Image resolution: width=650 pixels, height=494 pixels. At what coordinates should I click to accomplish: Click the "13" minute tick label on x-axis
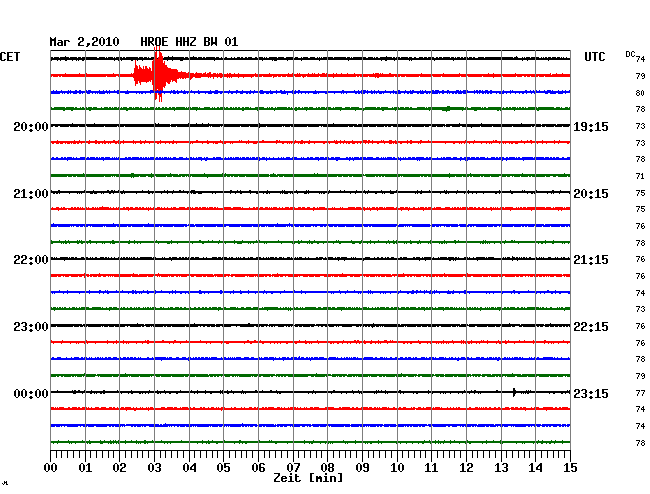(x=501, y=467)
